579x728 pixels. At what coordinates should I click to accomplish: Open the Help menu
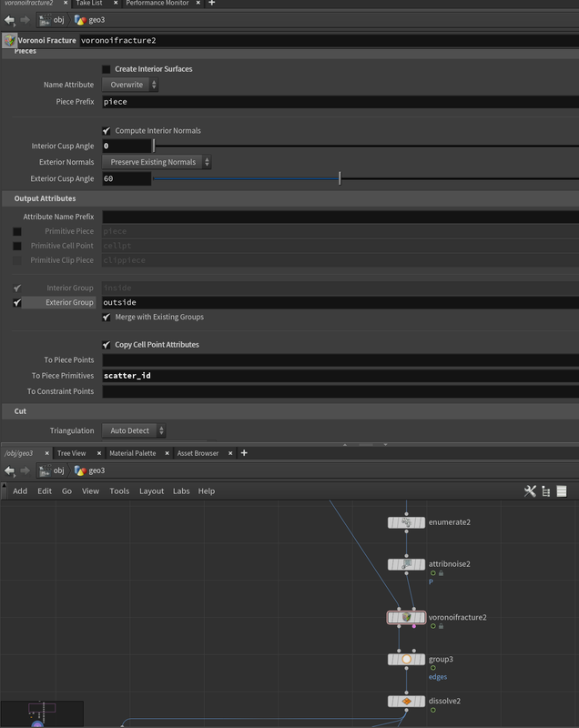pos(206,491)
